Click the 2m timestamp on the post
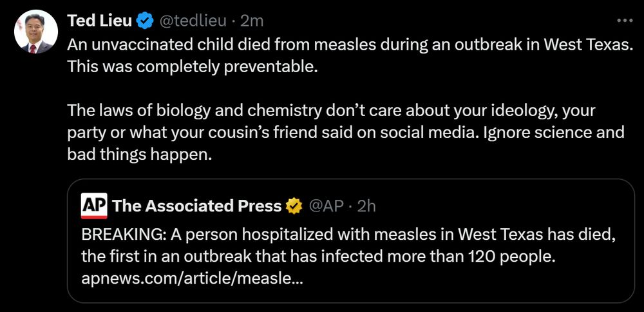 click(x=252, y=21)
